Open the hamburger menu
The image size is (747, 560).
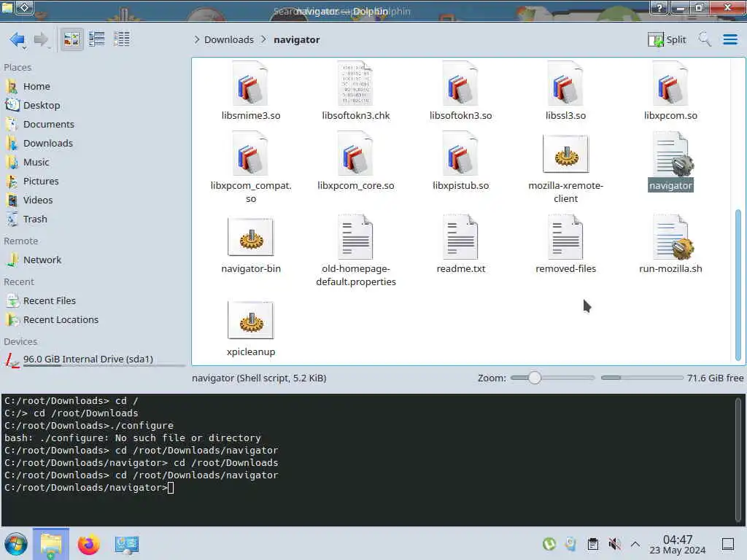coord(729,39)
